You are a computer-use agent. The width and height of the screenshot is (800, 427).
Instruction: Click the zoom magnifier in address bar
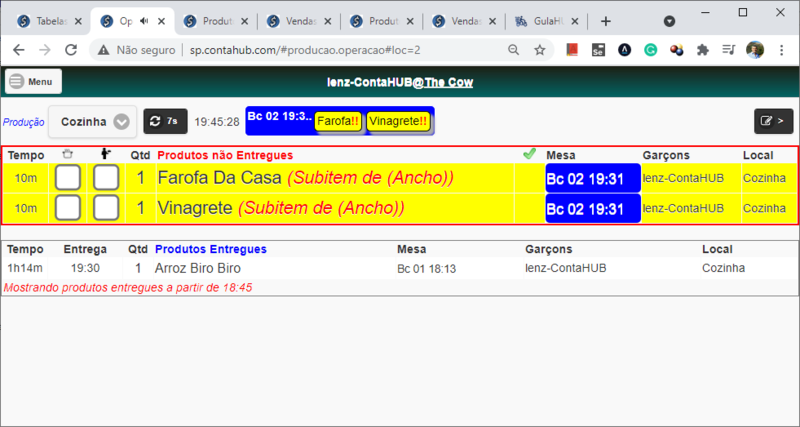(514, 49)
